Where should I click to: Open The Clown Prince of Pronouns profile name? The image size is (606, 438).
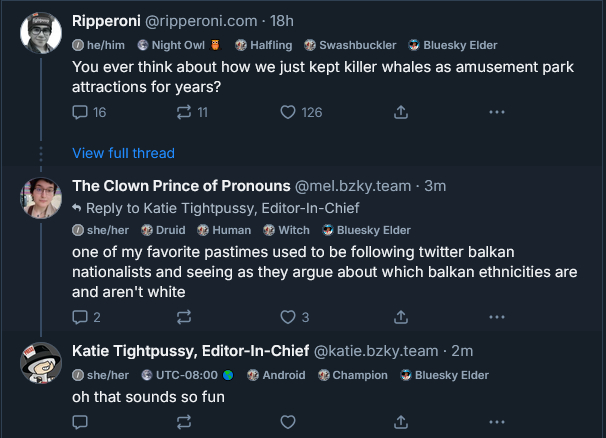pos(180,186)
